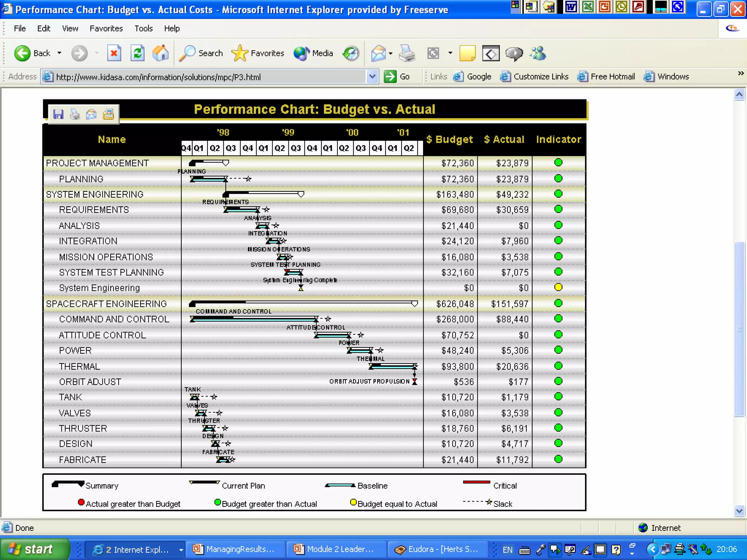Click the Home toolbar icon
This screenshot has height=560, width=747.
[x=160, y=54]
